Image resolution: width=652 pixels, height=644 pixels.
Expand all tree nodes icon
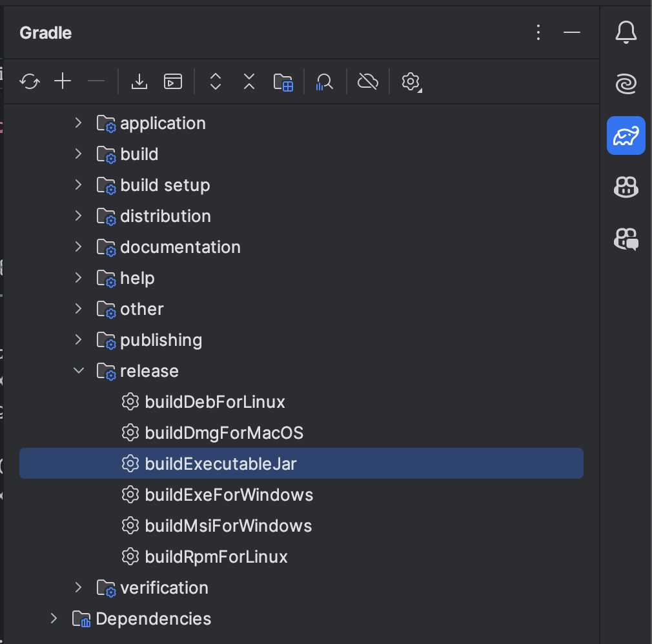[x=216, y=81]
